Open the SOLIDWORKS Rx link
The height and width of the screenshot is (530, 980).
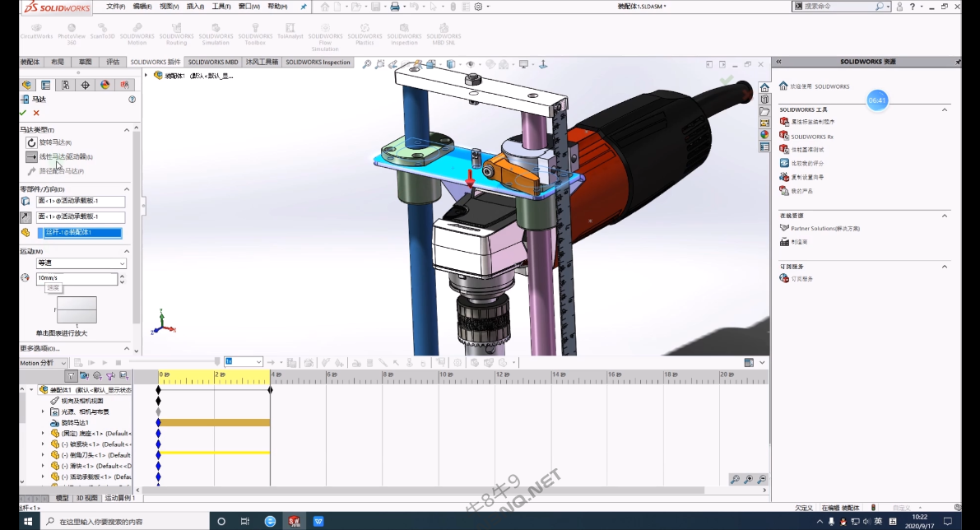pyautogui.click(x=812, y=137)
